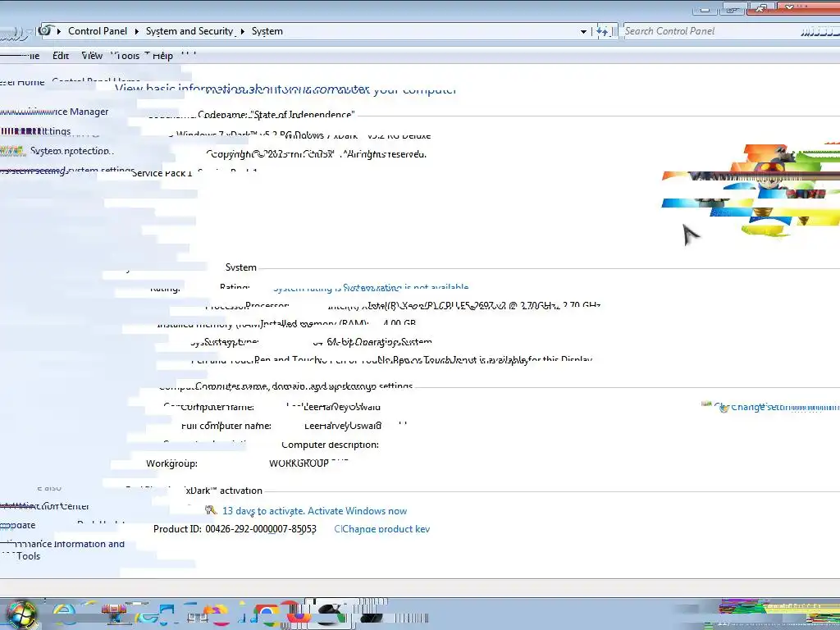Viewport: 840px width, 630px height.
Task: Select the Codename "State of Independence" text
Action: click(276, 115)
